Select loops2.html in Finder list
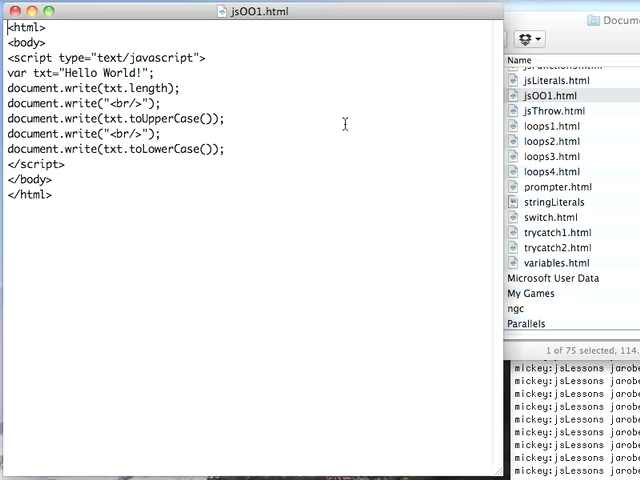 [552, 141]
